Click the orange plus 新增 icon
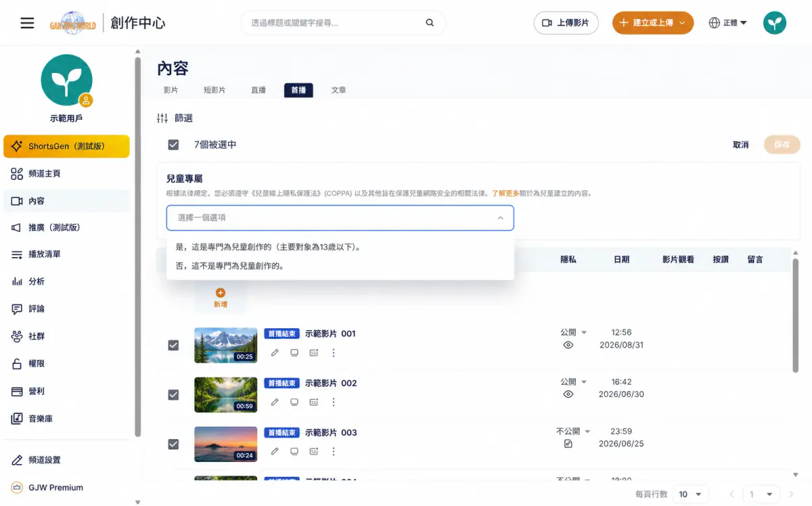Viewport: 812px width, 506px height. click(221, 293)
